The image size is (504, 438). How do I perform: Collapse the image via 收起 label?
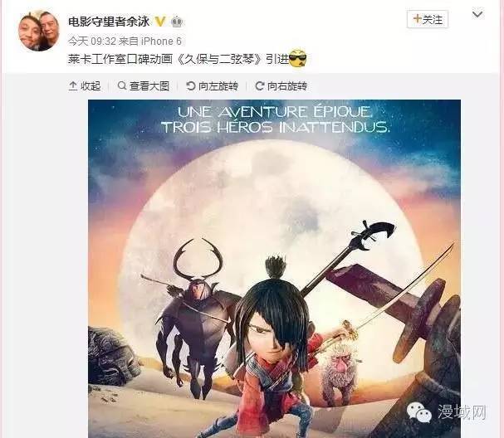click(91, 86)
